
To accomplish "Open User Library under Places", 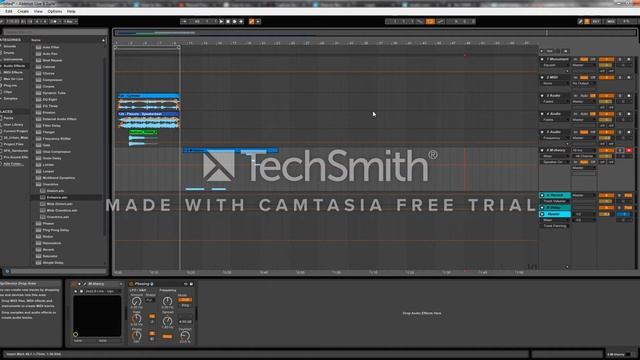I will coord(13,124).
